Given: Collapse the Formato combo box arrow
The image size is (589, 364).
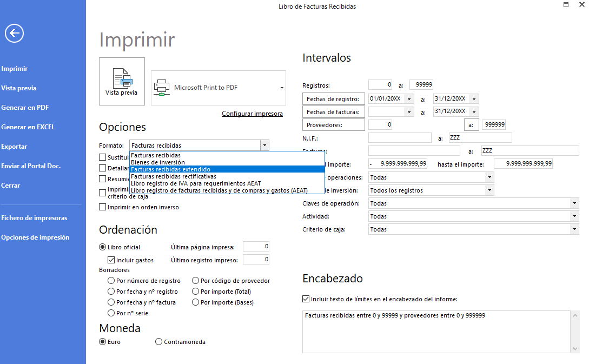Looking at the screenshot, I should point(265,145).
